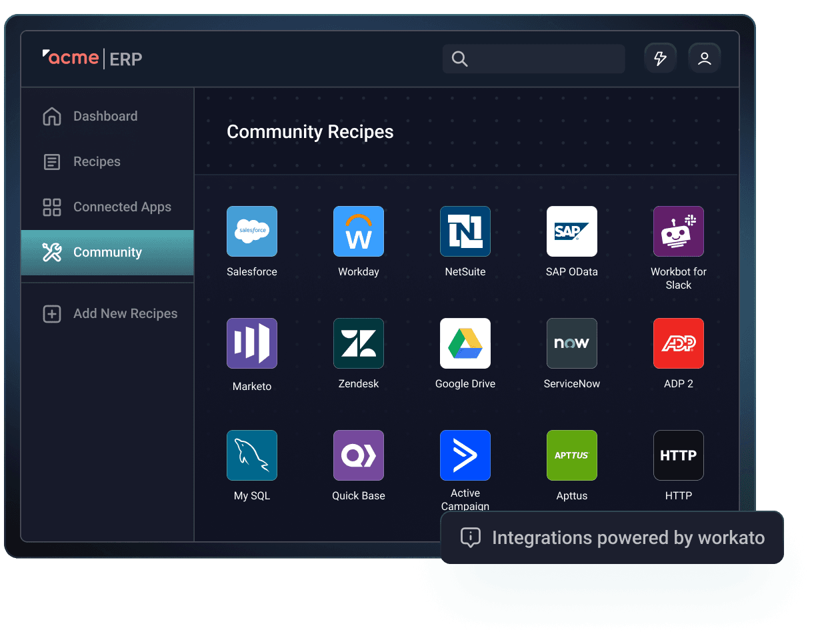Click the NetSuite label text
The image size is (832, 644).
tap(465, 271)
